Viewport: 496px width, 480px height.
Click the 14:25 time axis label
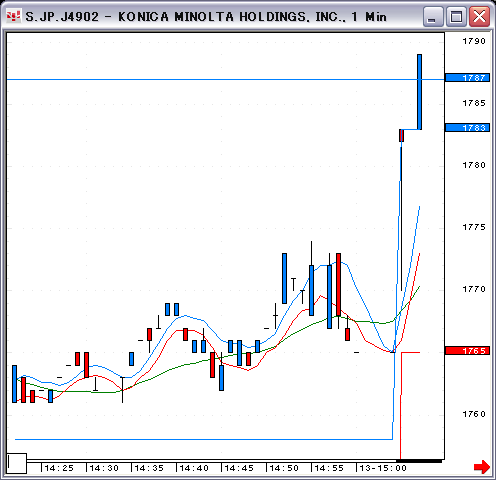tap(59, 468)
